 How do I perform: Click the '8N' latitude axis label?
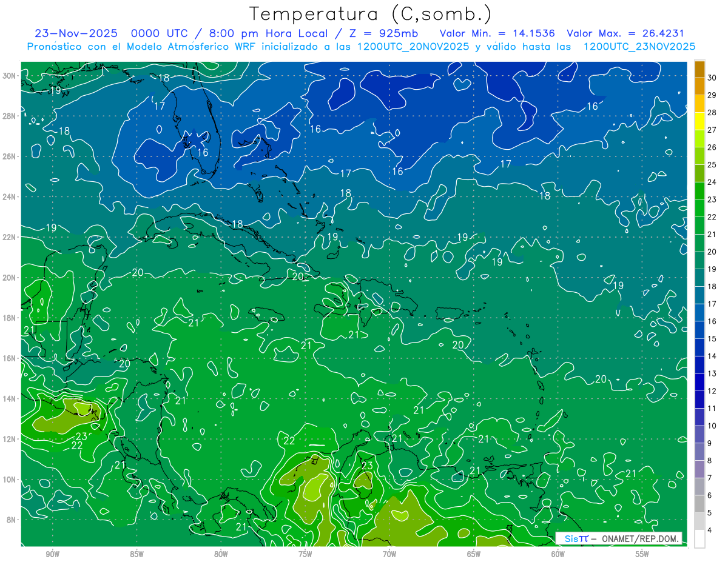pyautogui.click(x=12, y=520)
